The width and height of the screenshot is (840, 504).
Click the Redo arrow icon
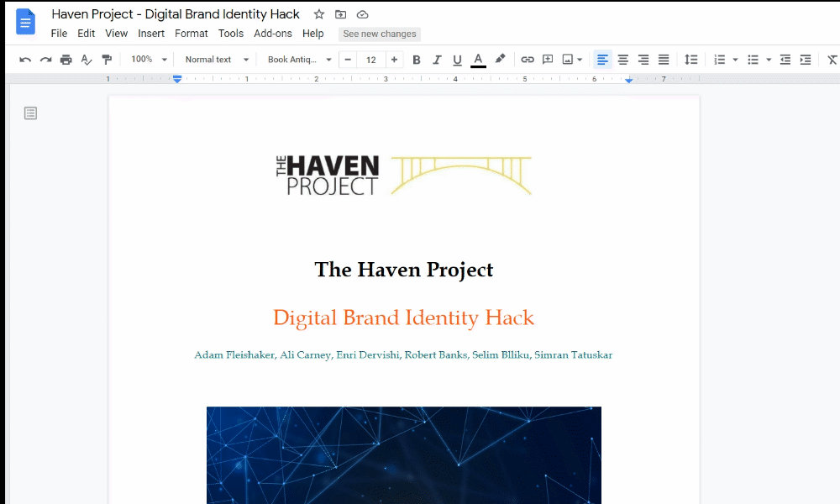(x=45, y=60)
